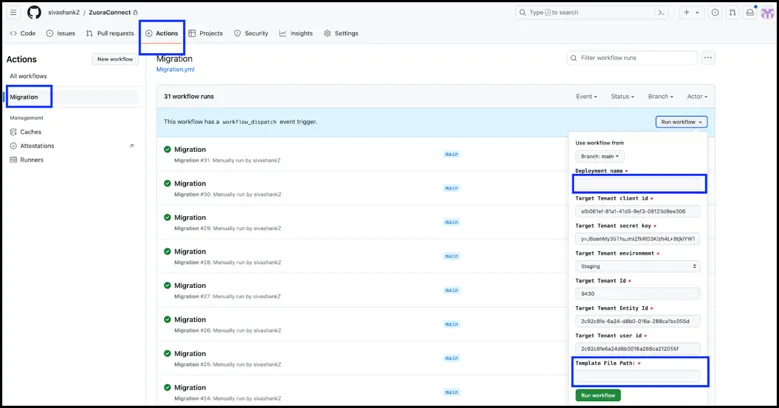Switch to the Actions tab

(162, 33)
